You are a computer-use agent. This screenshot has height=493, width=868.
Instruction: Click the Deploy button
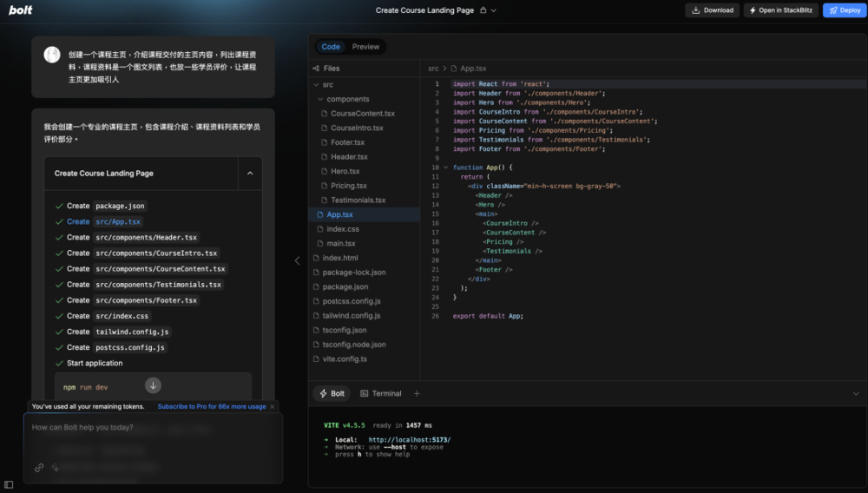(x=844, y=10)
